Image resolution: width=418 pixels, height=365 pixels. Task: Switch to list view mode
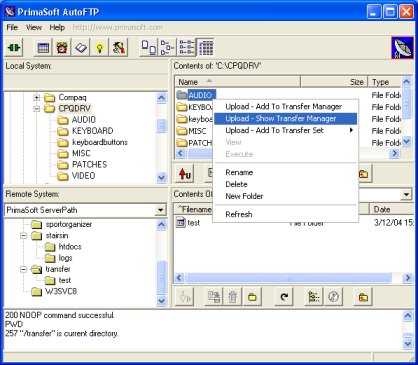[186, 47]
